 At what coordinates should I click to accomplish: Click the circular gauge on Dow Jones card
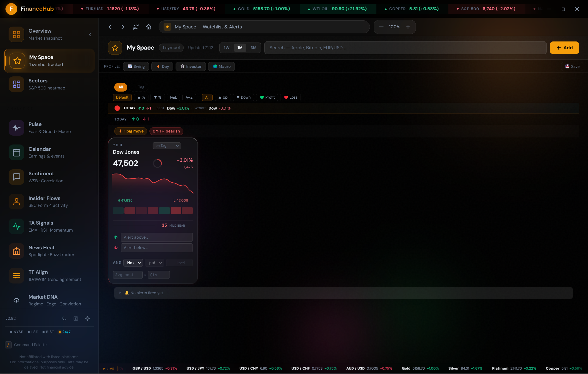[157, 163]
